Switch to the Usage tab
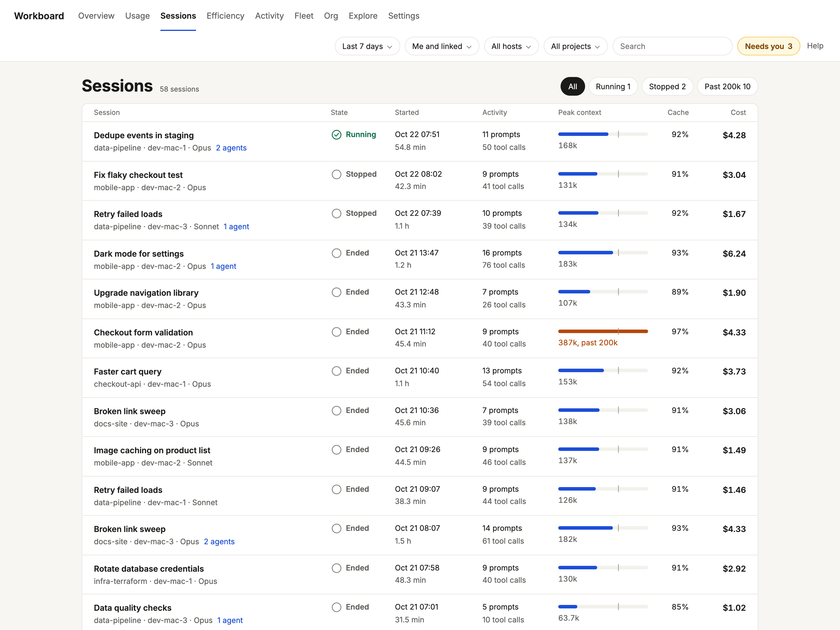840x630 pixels. [x=137, y=16]
